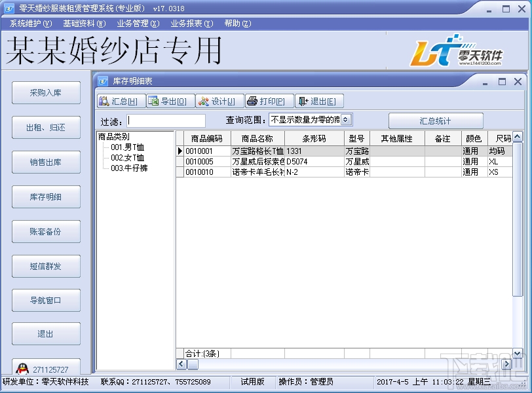The image size is (532, 393).
Task: Click the 条形码 column header
Action: coord(314,138)
